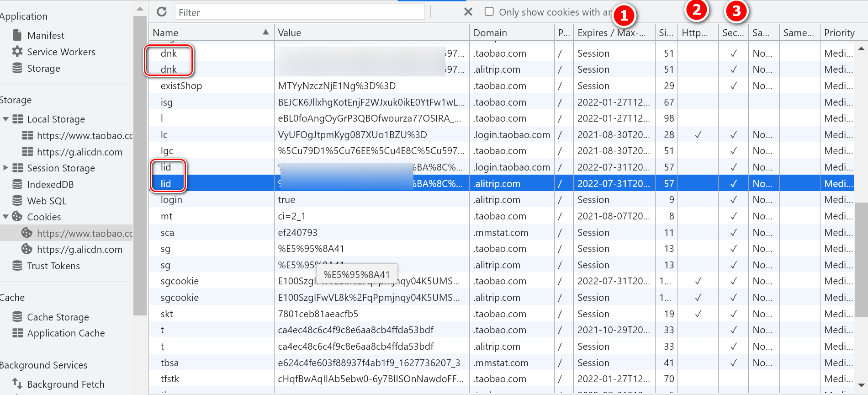Screen dimensions: 868x395
Task: Click the lc row .login.taobao.com domain
Action: pyautogui.click(x=512, y=134)
